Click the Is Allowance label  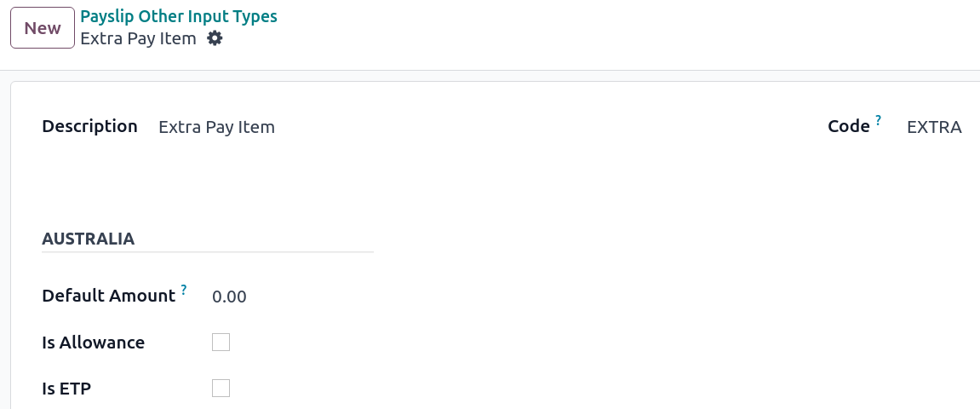[x=93, y=343]
